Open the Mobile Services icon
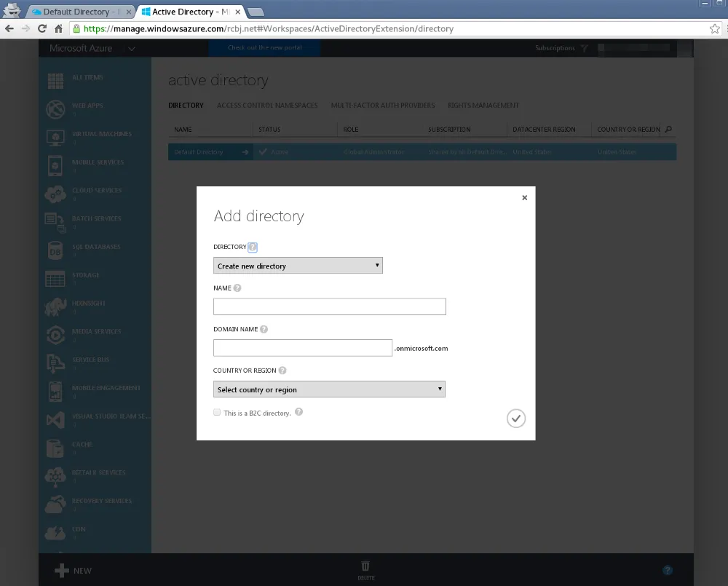The height and width of the screenshot is (586, 728). [56, 166]
